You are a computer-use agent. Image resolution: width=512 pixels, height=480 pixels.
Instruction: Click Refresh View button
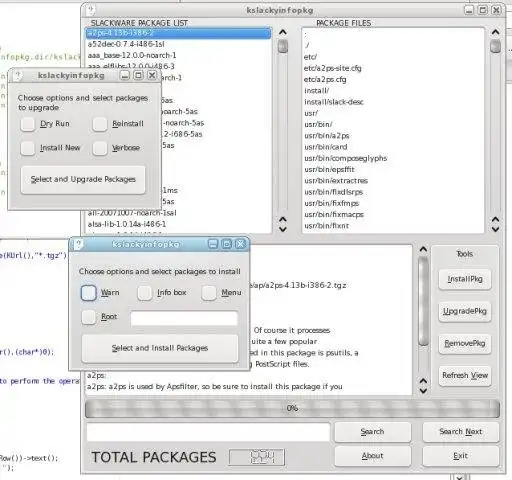[x=465, y=376]
